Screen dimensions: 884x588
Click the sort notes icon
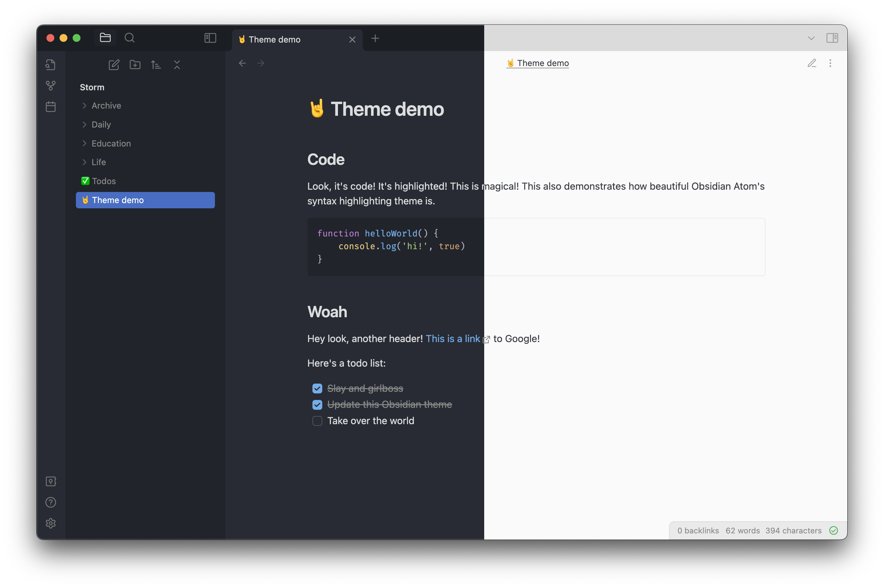(155, 64)
